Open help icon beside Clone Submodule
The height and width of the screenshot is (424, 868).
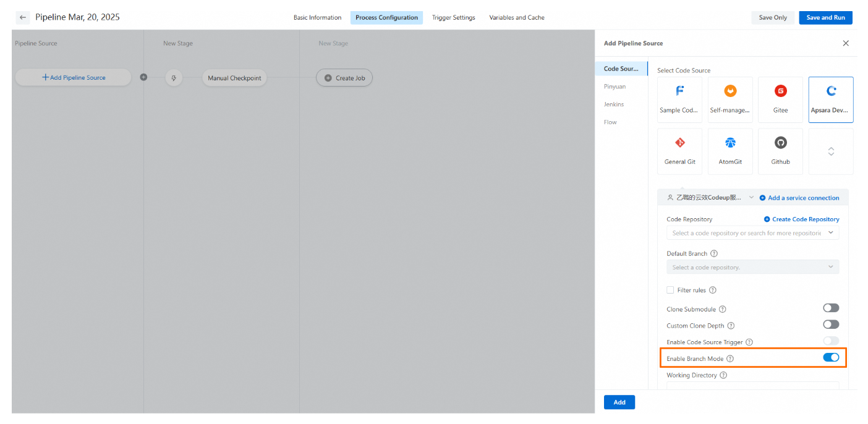(x=722, y=309)
